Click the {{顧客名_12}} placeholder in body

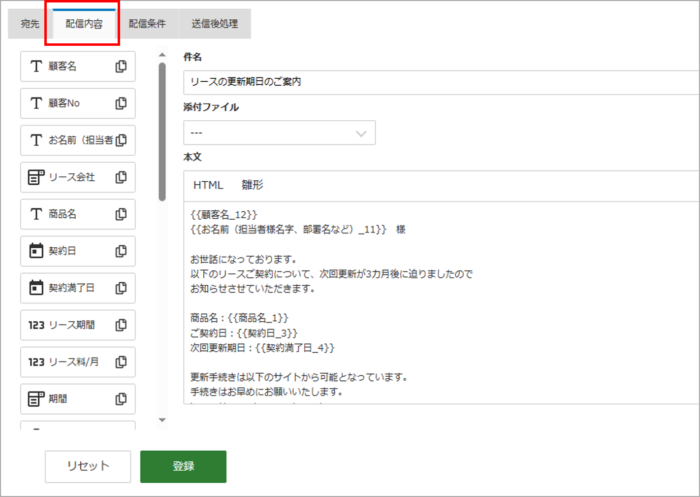coord(224,215)
